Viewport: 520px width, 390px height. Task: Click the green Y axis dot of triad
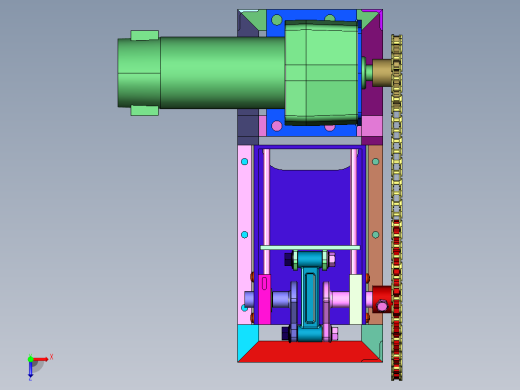pyautogui.click(x=30, y=359)
